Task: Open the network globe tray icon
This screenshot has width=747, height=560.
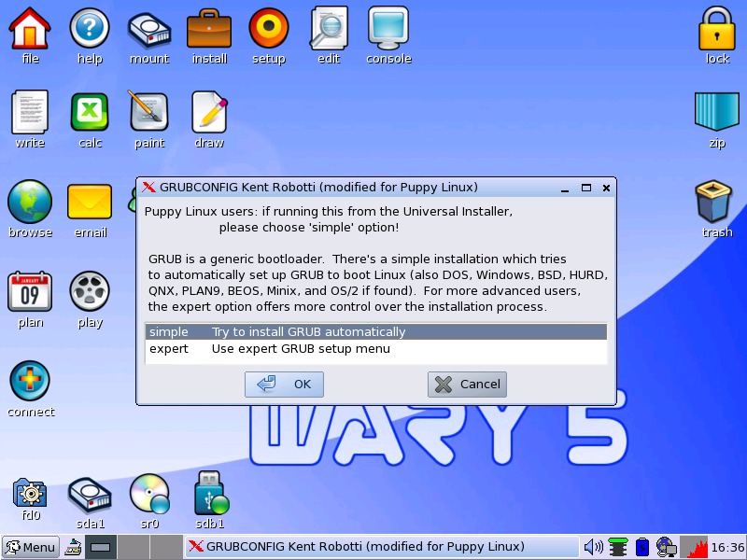Action: [x=666, y=547]
